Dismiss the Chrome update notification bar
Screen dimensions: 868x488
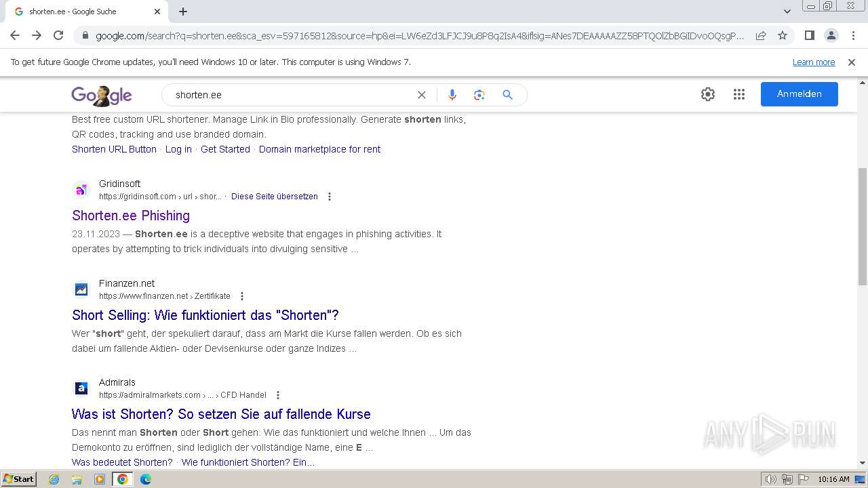click(852, 62)
